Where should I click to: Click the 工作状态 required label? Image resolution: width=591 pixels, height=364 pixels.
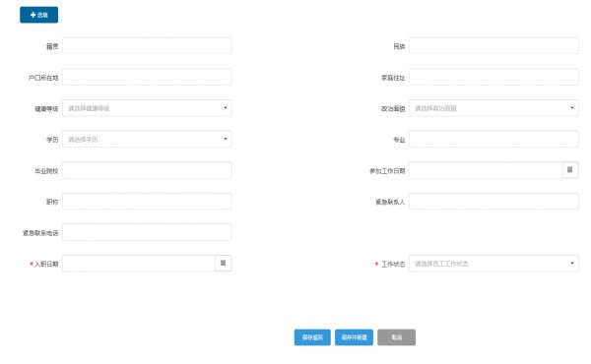coord(390,265)
